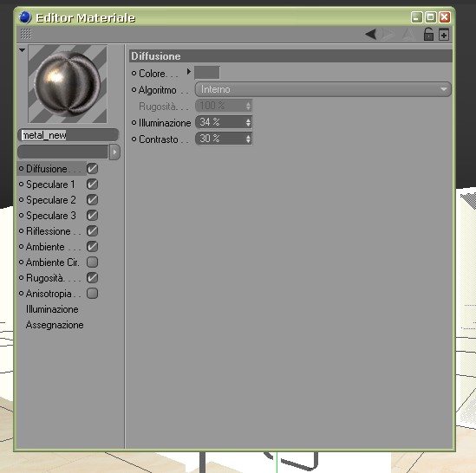Disable the Speculare 1 checkbox
This screenshot has height=473, width=476.
click(92, 185)
